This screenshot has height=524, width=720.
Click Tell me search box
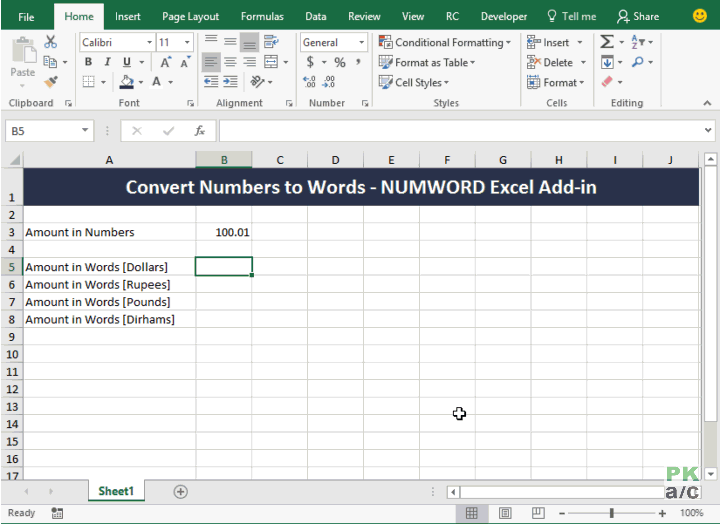point(572,17)
